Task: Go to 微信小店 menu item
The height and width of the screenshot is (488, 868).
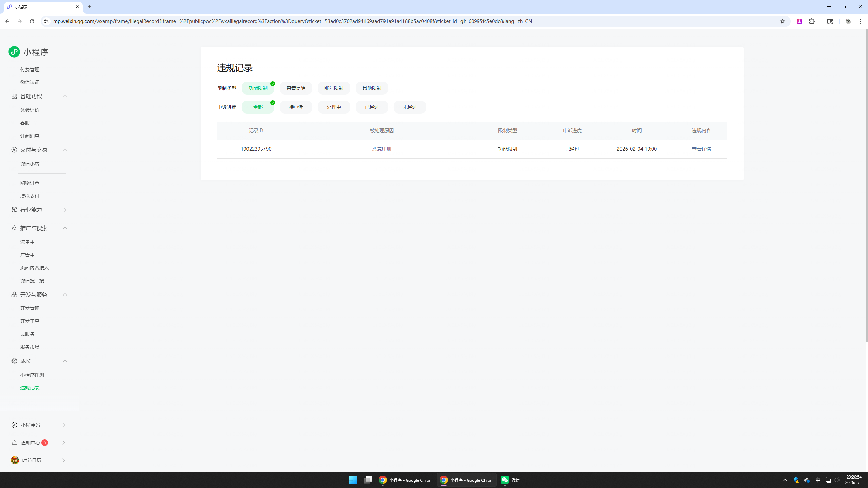Action: [x=30, y=164]
